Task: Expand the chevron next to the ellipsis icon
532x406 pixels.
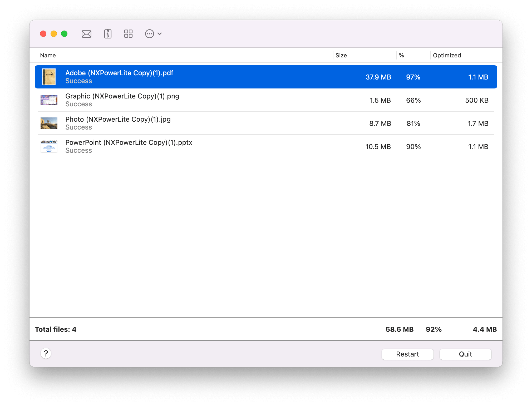Action: click(159, 34)
